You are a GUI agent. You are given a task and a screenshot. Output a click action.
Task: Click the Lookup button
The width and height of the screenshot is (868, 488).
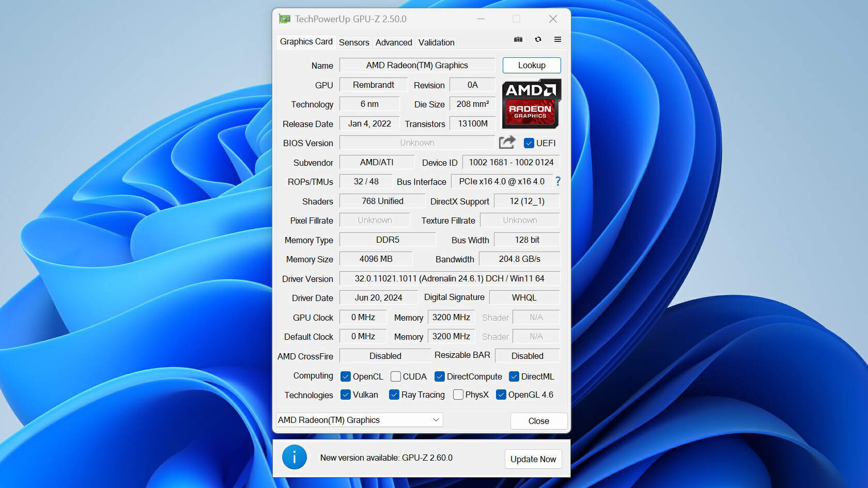tap(532, 65)
